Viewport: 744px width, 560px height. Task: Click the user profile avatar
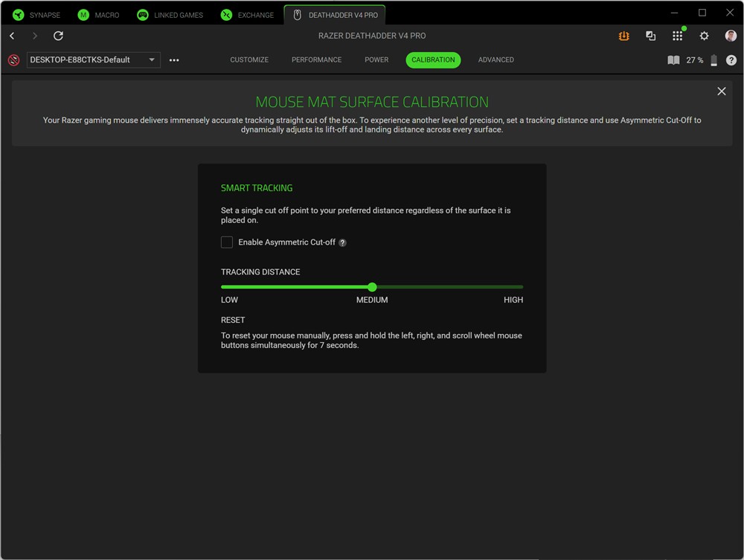[x=731, y=36]
